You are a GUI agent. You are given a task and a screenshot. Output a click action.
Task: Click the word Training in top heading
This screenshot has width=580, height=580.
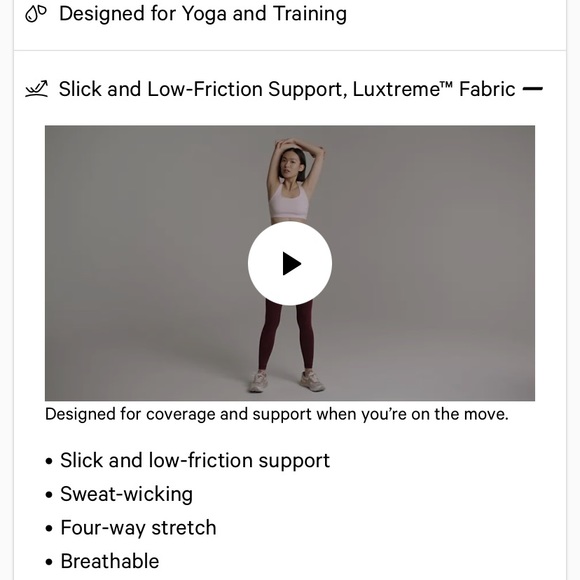310,14
